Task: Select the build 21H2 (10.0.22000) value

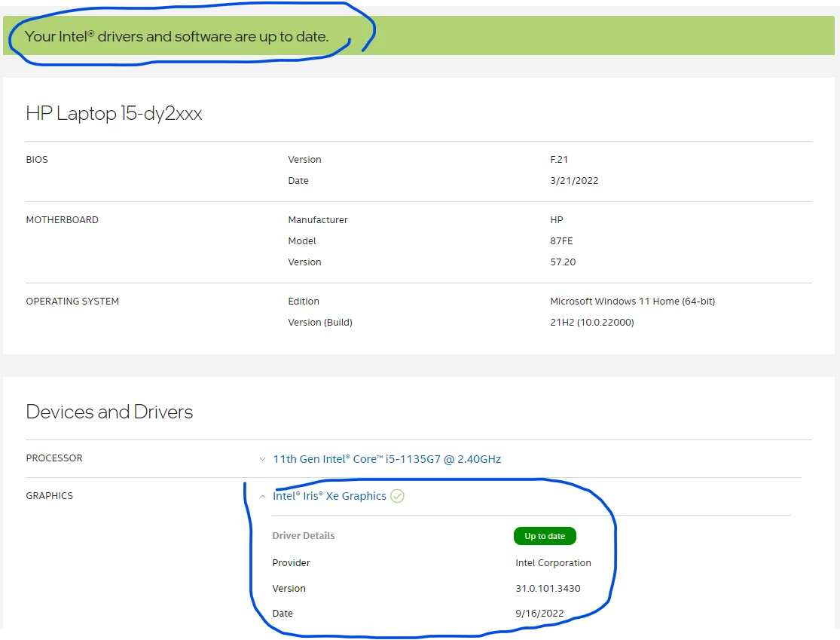Action: click(x=592, y=322)
